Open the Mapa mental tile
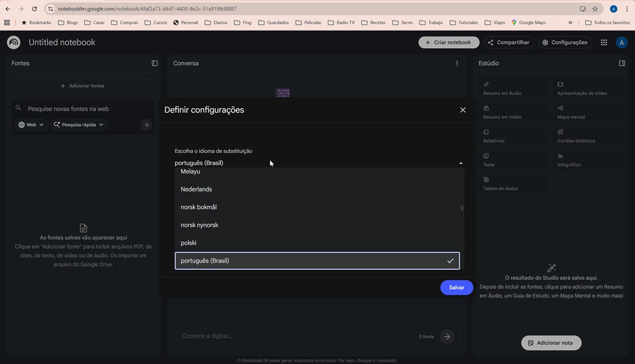The height and width of the screenshot is (364, 635). pyautogui.click(x=587, y=112)
